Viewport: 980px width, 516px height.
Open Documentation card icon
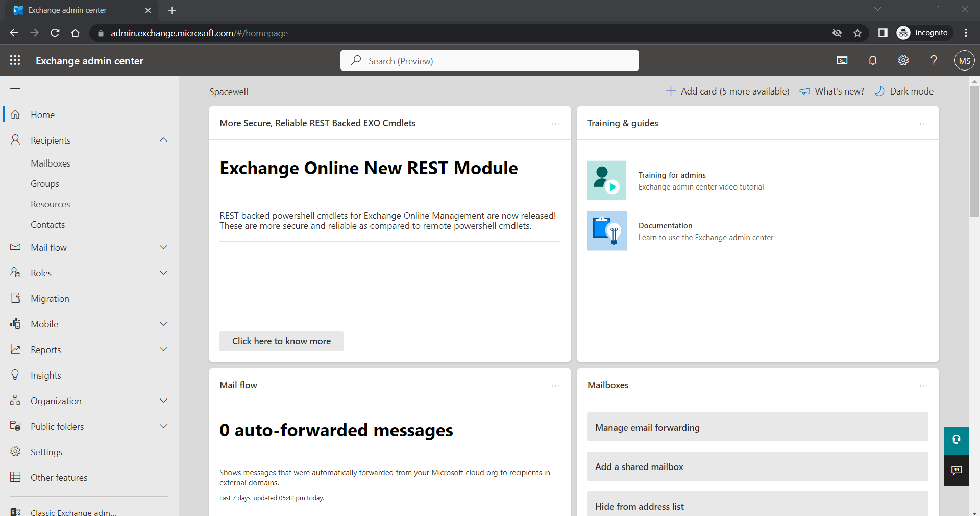point(607,231)
